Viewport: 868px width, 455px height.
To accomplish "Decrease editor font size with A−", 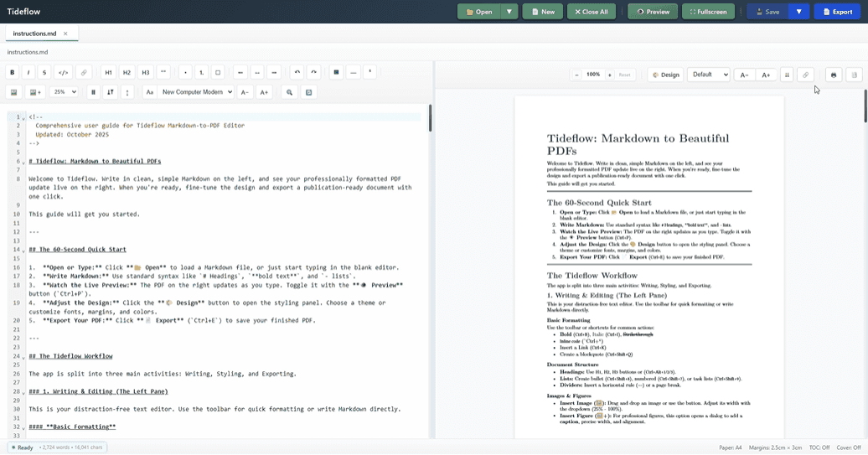I will pos(245,92).
